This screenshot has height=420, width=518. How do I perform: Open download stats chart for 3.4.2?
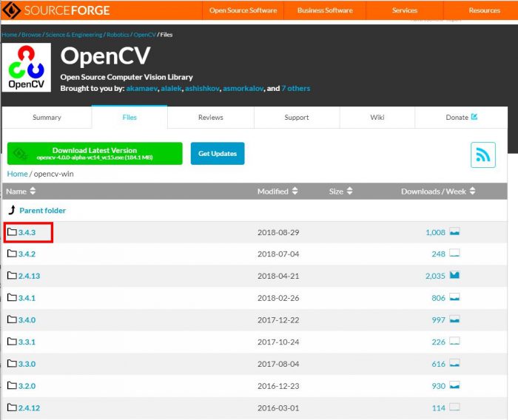[x=454, y=253]
